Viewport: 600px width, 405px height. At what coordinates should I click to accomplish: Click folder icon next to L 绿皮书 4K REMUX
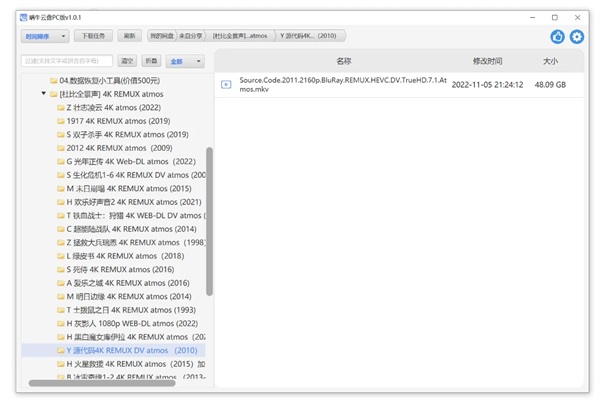coord(61,255)
